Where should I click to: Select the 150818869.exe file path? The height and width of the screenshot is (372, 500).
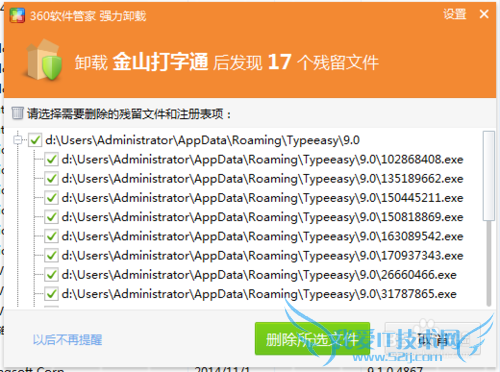pos(262,217)
